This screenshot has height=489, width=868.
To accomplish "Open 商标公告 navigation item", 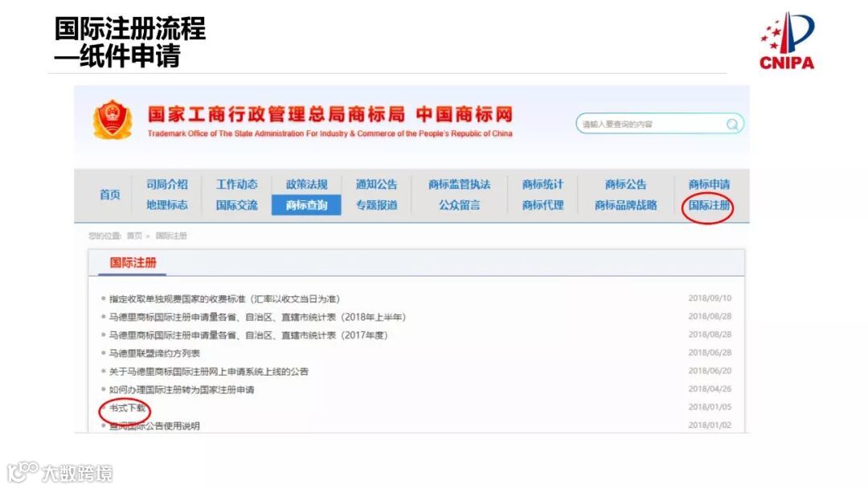I will click(x=625, y=184).
